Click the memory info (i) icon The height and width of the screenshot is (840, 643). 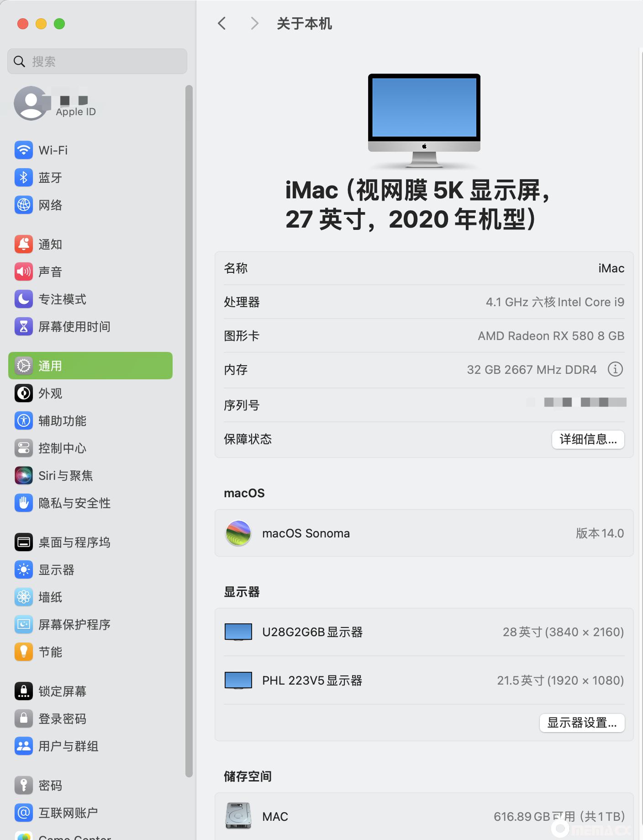615,369
